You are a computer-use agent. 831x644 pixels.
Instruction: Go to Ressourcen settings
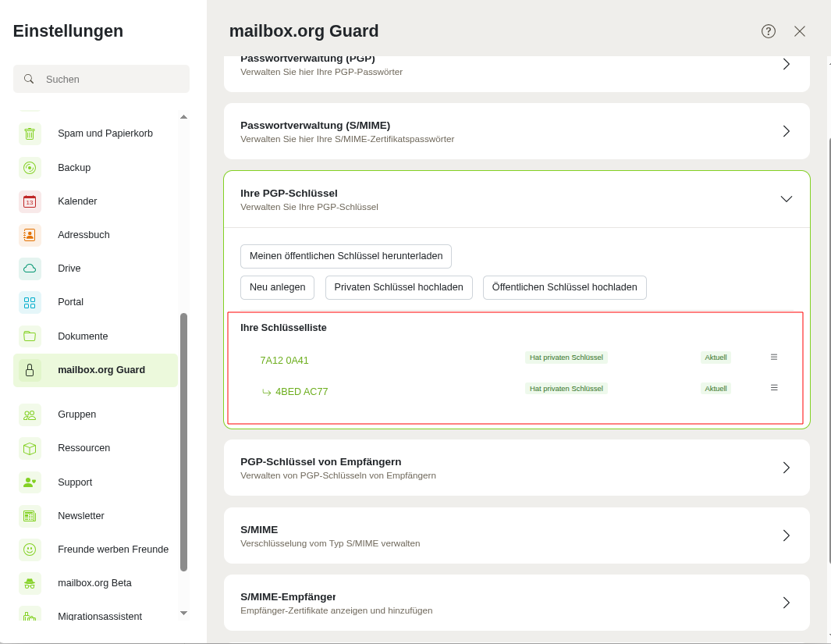click(95, 448)
